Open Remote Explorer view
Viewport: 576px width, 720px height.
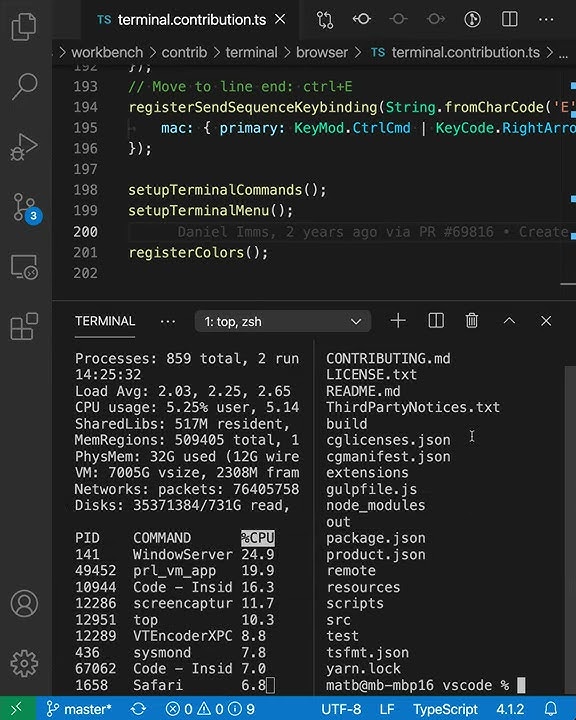coord(24,267)
